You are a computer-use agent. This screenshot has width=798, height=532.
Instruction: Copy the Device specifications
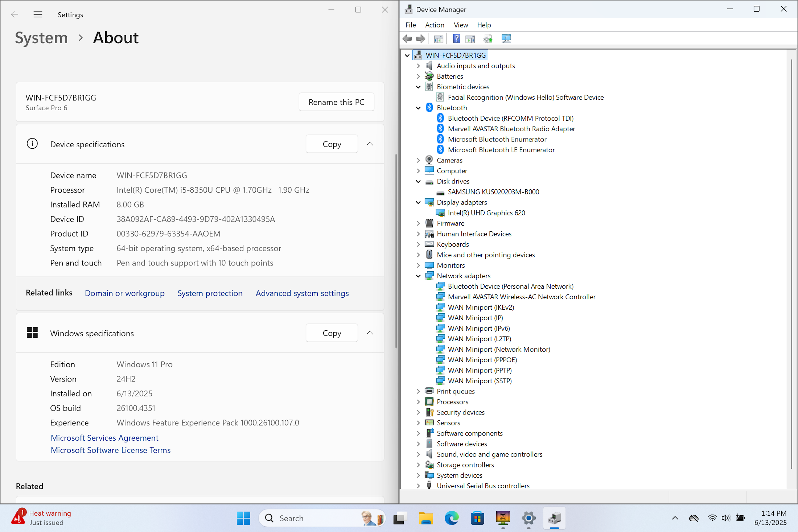pyautogui.click(x=332, y=144)
